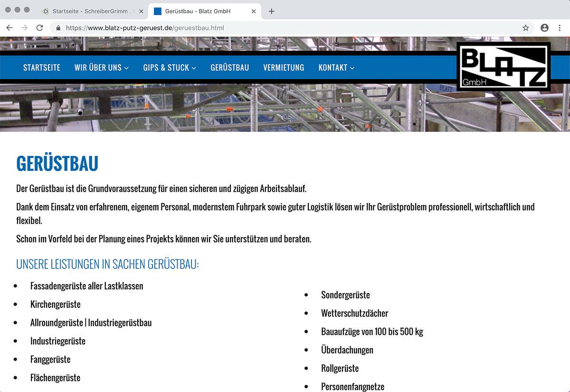Click the browser back arrow
This screenshot has width=570, height=392.
9,28
